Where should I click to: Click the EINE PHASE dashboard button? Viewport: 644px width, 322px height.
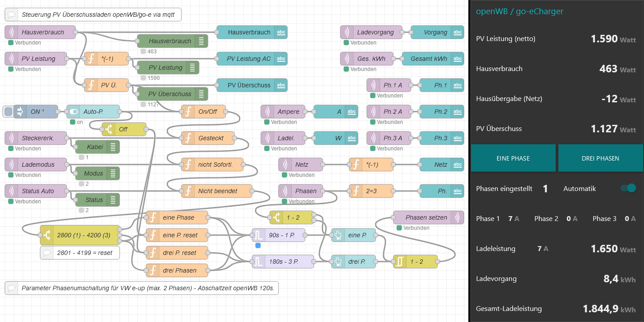click(513, 158)
